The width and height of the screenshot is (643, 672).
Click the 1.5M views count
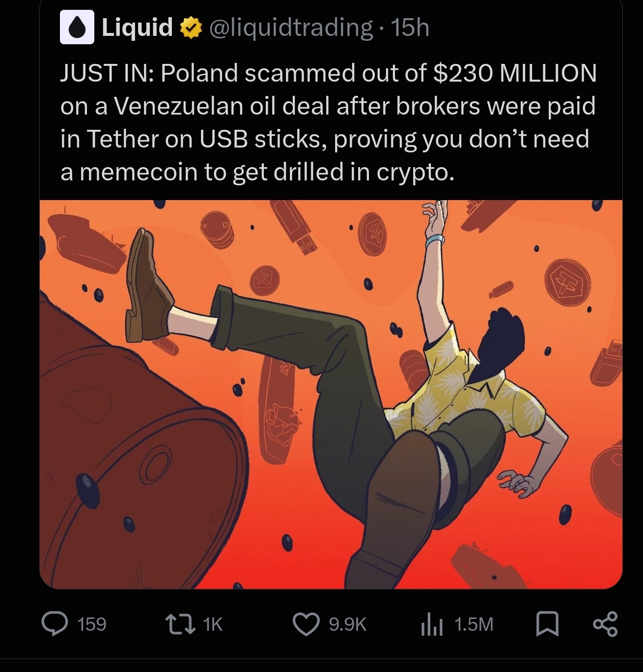pos(474,624)
